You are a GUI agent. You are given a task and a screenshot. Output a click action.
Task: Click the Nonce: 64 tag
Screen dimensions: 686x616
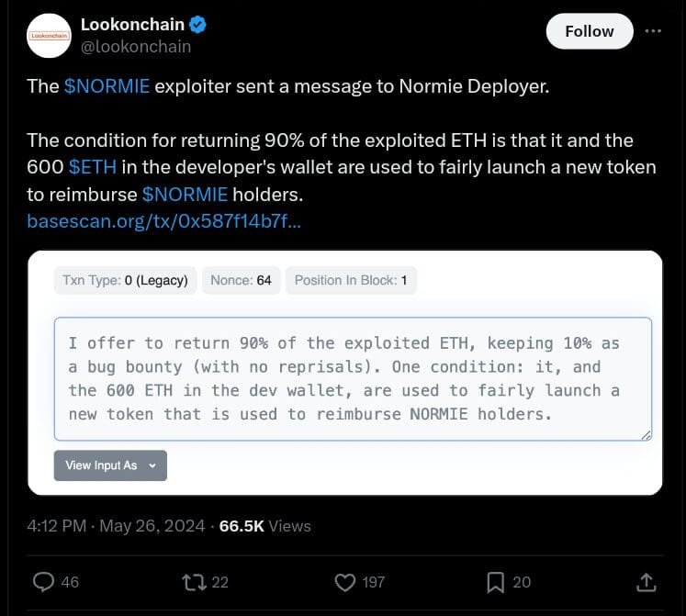click(x=241, y=280)
